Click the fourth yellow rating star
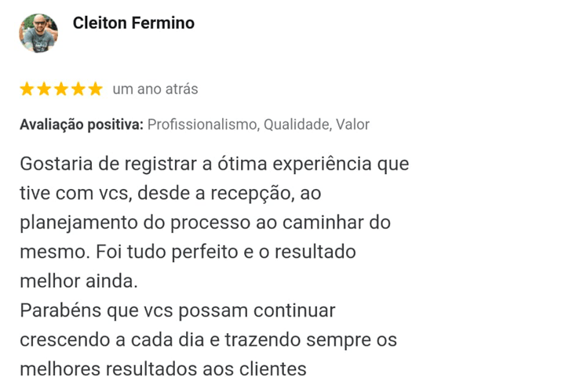This screenshot has height=392, width=565. coord(78,89)
